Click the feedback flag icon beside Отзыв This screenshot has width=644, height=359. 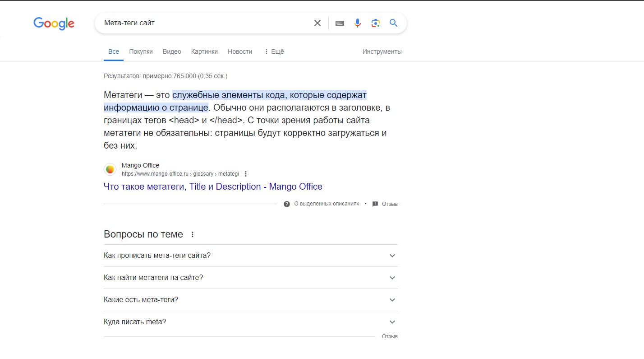[x=375, y=204]
